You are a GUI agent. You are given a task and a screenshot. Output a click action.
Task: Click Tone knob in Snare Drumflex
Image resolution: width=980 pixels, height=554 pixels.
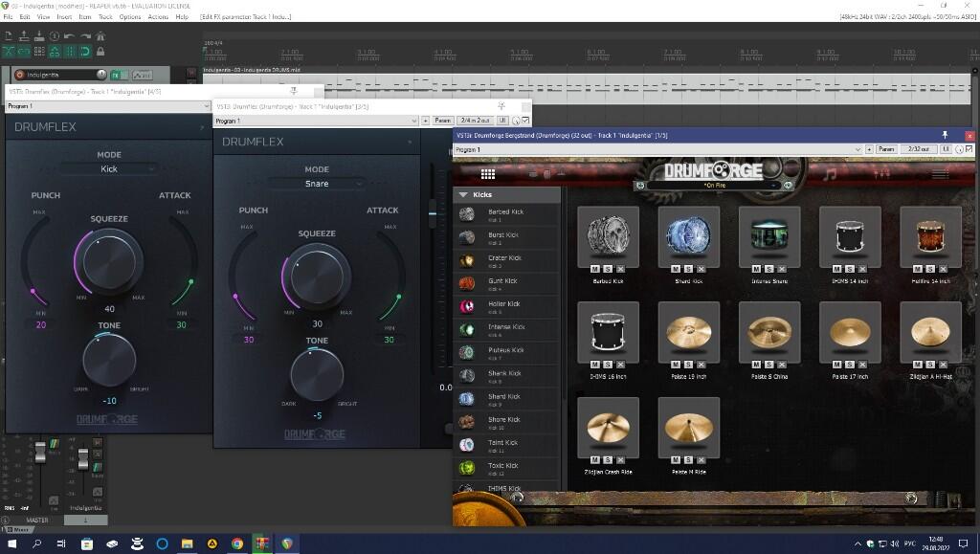pos(317,375)
